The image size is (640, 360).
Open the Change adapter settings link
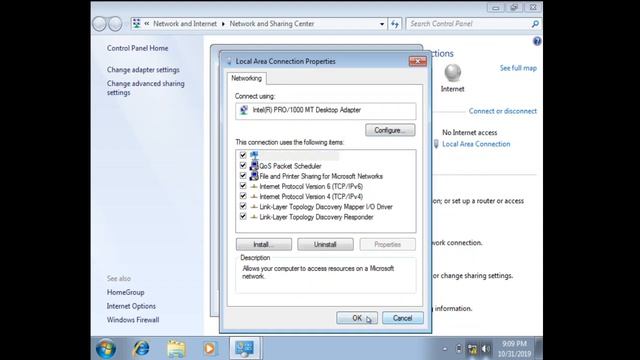tap(143, 70)
